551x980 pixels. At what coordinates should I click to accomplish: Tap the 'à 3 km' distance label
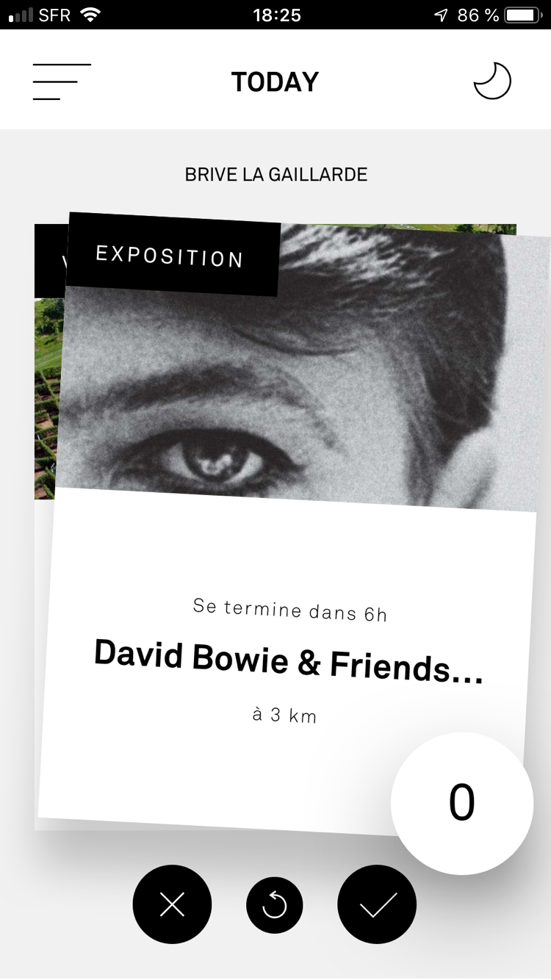284,715
